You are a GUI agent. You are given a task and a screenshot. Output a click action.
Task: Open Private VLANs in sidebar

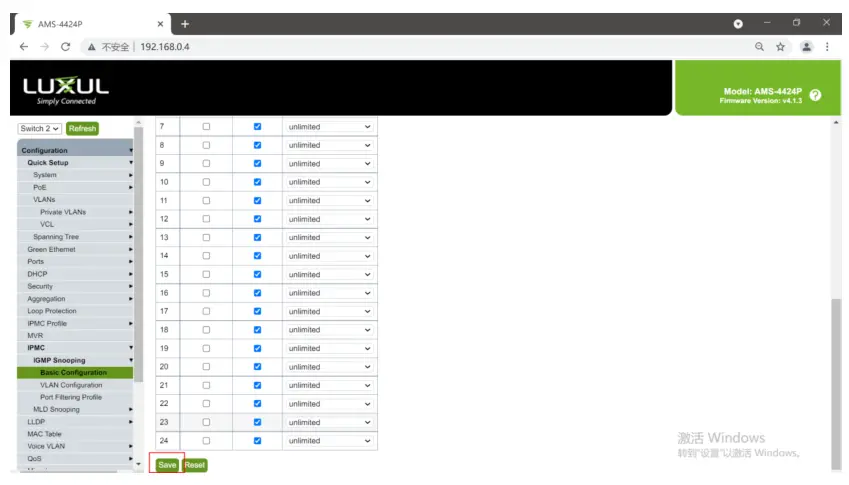coord(75,212)
